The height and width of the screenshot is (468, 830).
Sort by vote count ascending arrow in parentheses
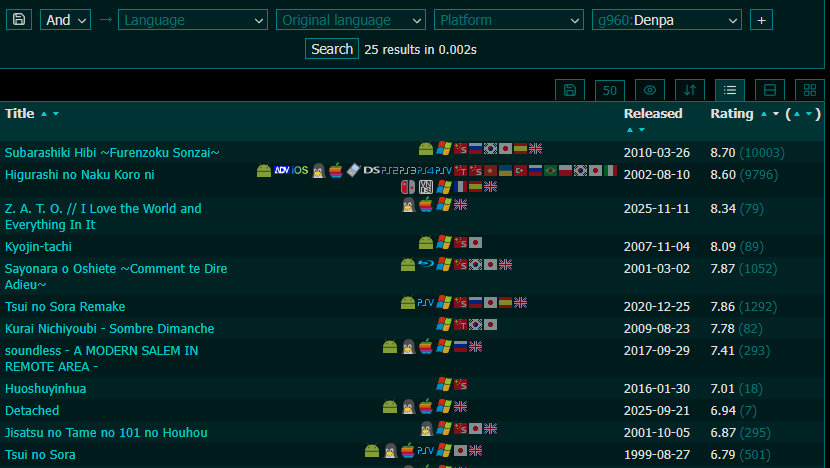point(797,114)
